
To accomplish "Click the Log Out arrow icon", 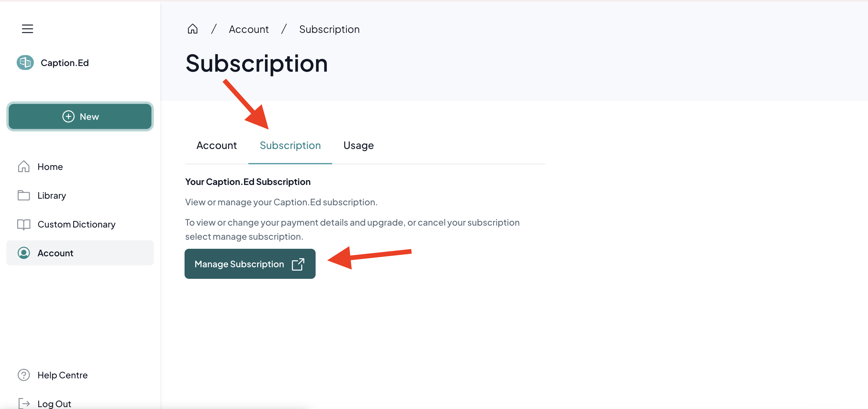I will point(24,403).
